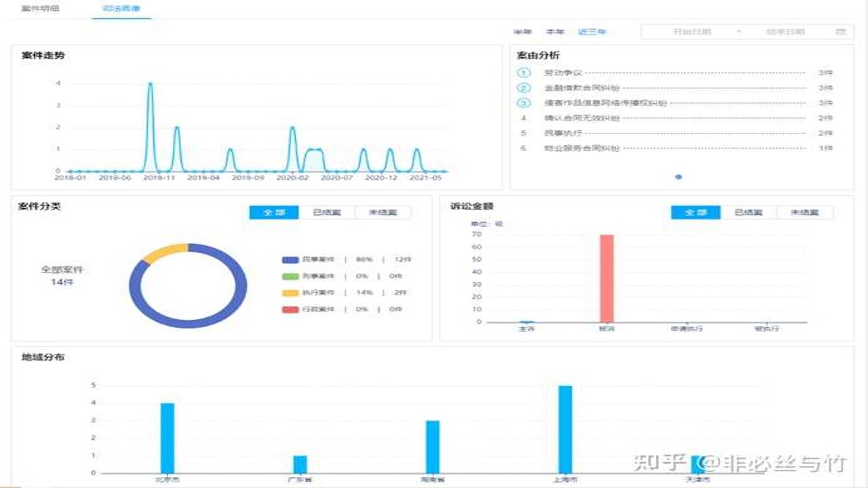This screenshot has width=868, height=488.
Task: Click the 地域分布 panel title
Action: (43, 357)
